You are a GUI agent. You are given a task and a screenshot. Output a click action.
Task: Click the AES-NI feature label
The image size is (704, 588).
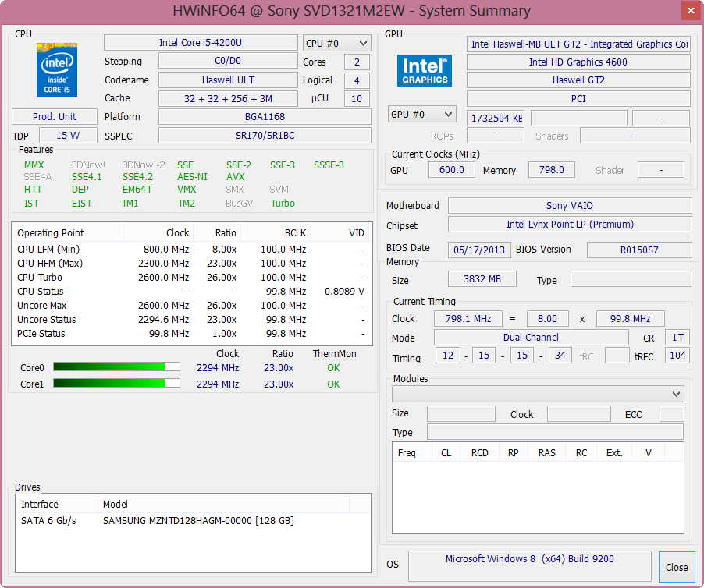click(x=192, y=177)
